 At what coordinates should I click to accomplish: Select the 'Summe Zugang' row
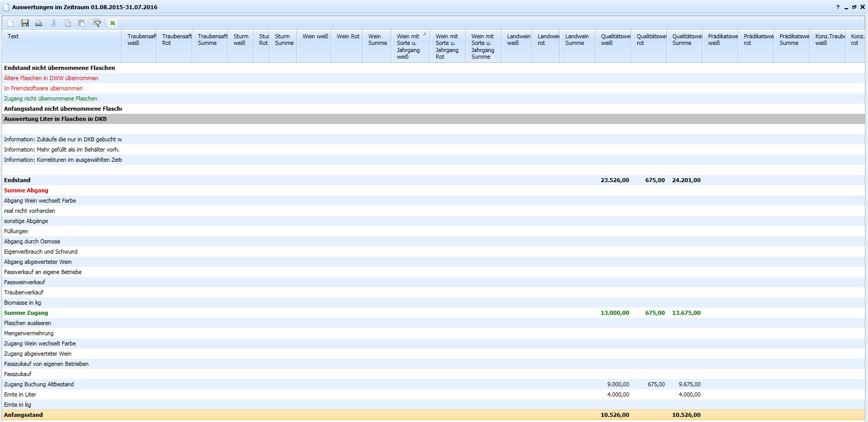point(27,313)
